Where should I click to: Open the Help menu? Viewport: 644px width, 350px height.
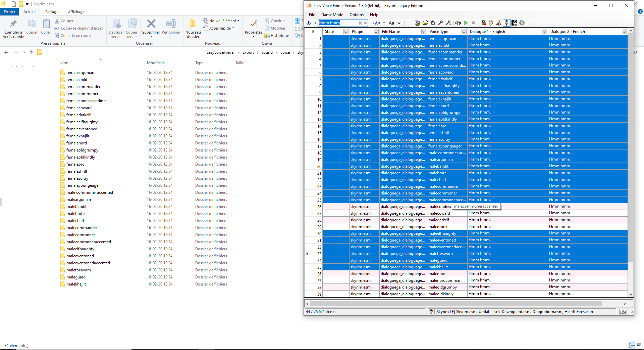(x=374, y=15)
